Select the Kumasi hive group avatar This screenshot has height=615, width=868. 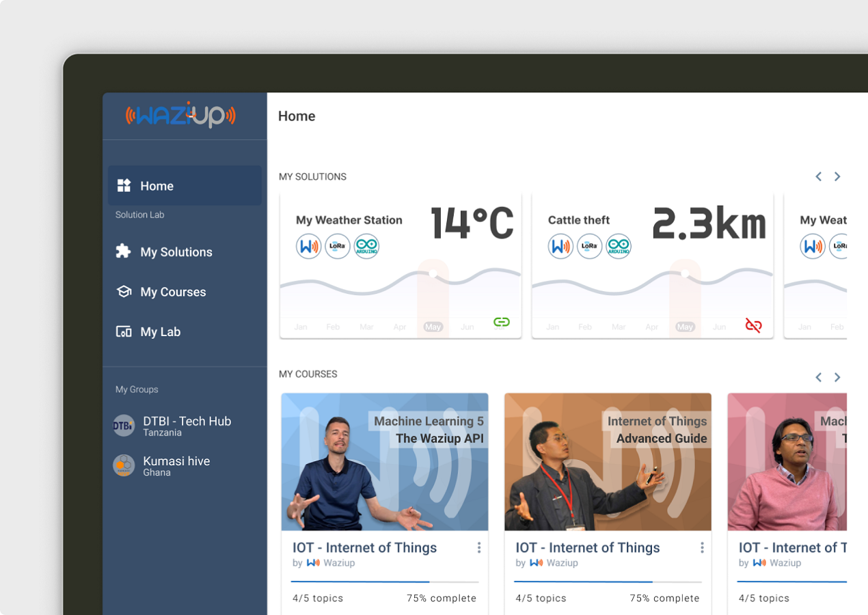(124, 465)
